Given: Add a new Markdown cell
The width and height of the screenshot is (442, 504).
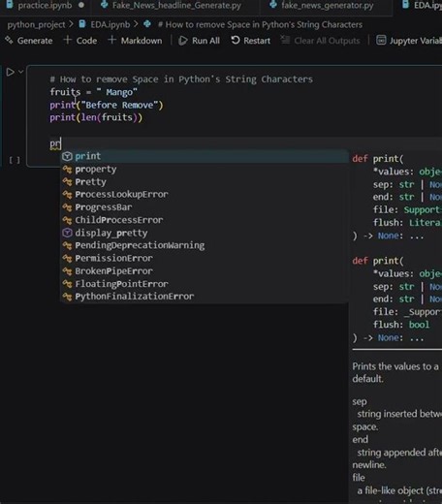Looking at the screenshot, I should click(136, 41).
